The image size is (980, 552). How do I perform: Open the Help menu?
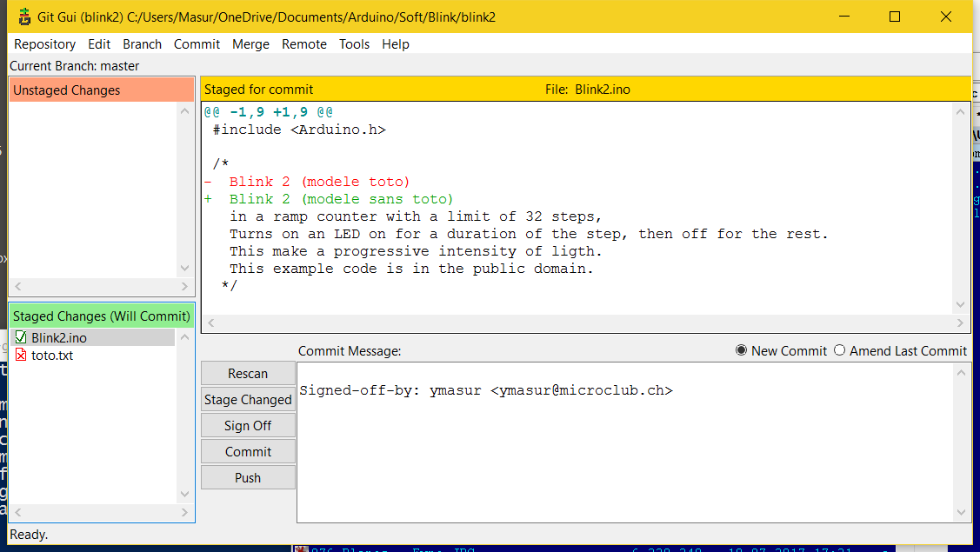click(x=396, y=44)
